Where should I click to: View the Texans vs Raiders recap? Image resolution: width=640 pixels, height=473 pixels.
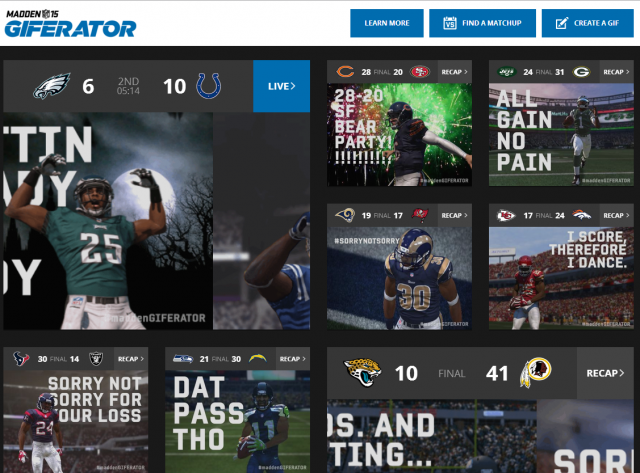click(x=129, y=358)
